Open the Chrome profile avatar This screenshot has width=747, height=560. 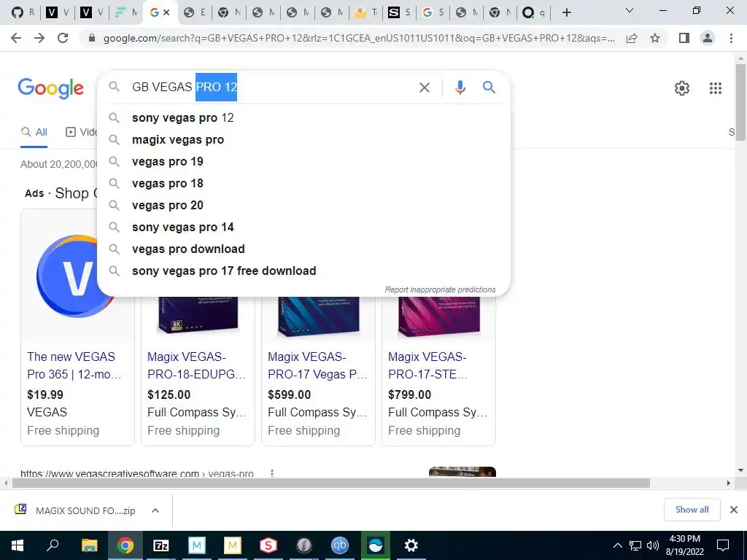708,38
